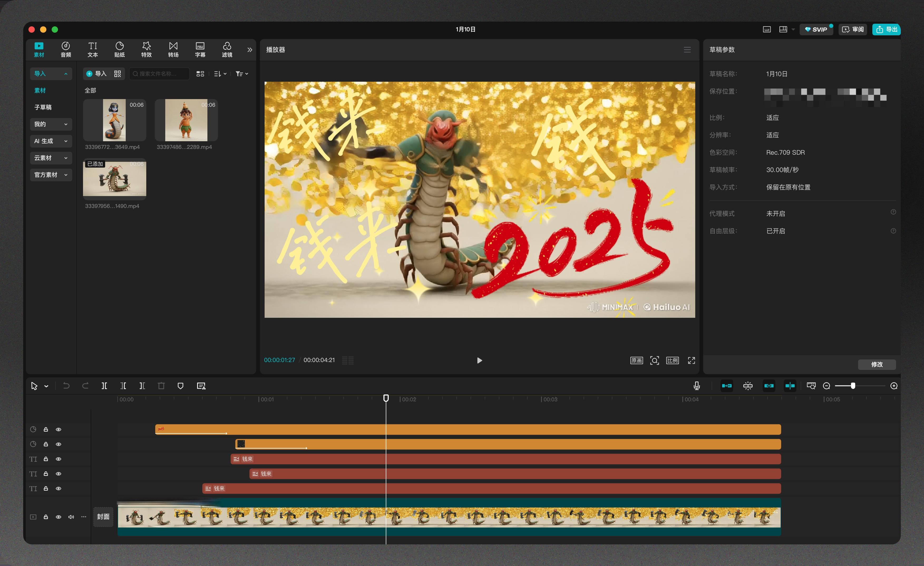The width and height of the screenshot is (924, 566).
Task: Select the arrow pointer tool
Action: click(x=34, y=386)
